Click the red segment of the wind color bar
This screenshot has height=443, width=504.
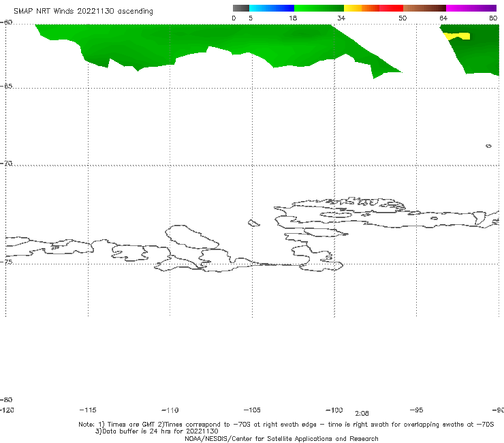392,8
